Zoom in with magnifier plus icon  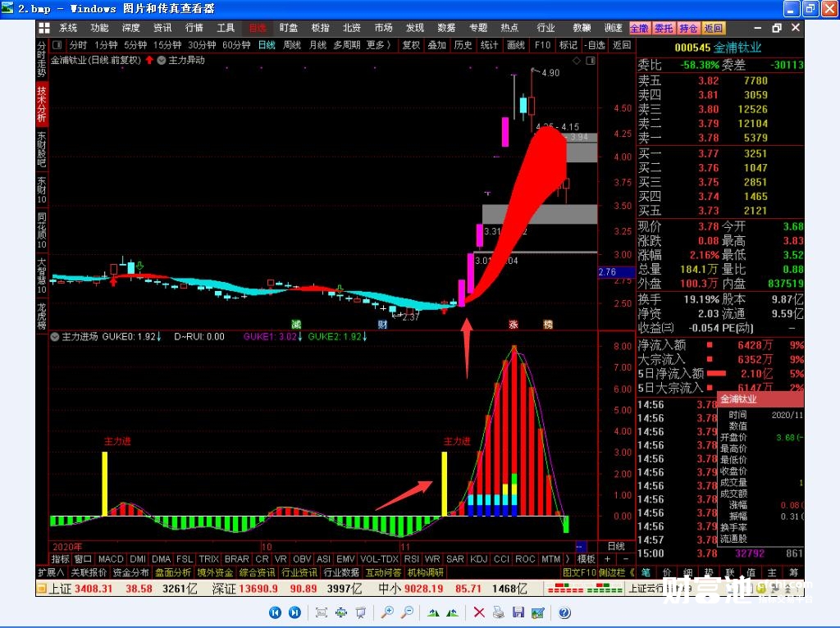[387, 612]
